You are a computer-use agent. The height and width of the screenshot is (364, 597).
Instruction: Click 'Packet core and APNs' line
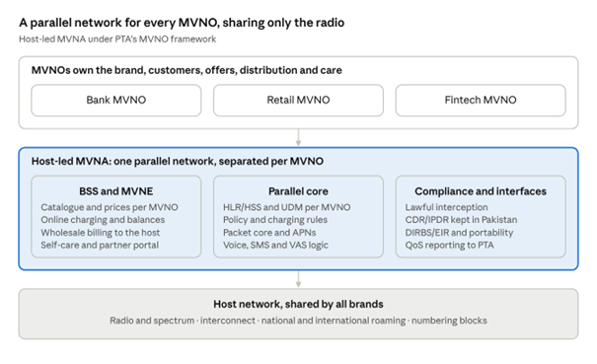(269, 233)
